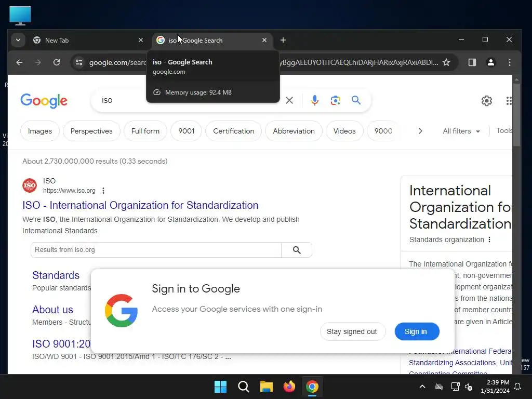Open Chrome profile menu

pyautogui.click(x=490, y=62)
